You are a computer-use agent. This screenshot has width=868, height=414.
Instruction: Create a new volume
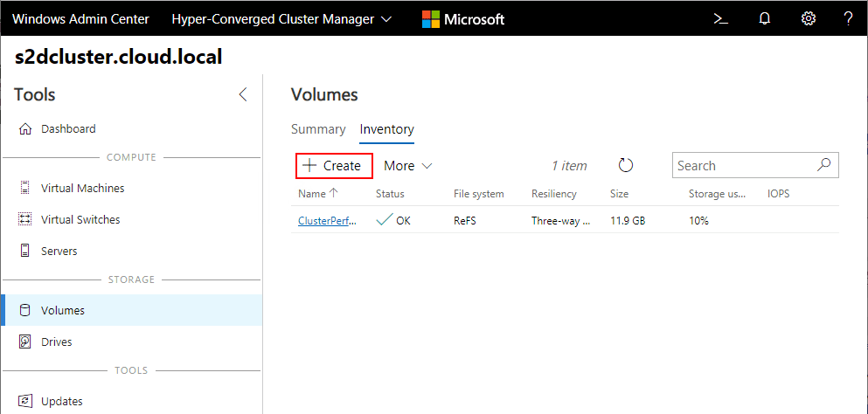332,165
